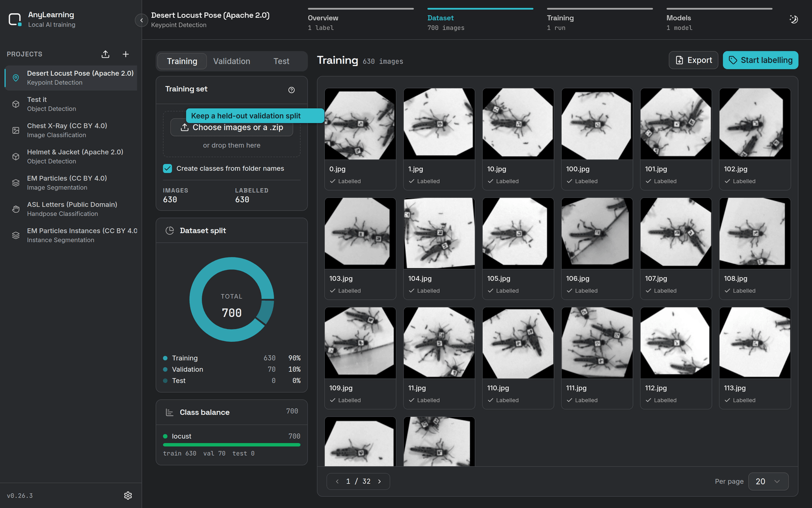Image resolution: width=812 pixels, height=508 pixels.
Task: Go to next page arrow
Action: tap(379, 482)
